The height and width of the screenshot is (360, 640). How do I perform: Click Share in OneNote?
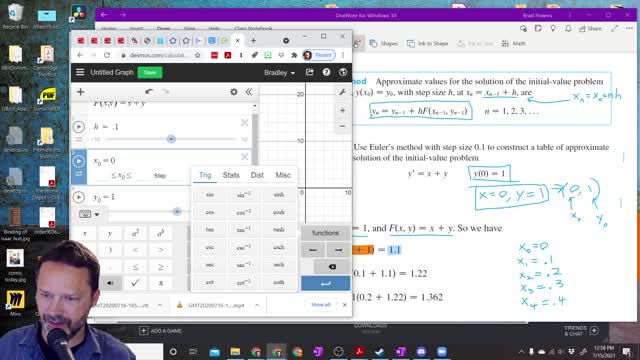pyautogui.click(x=590, y=29)
